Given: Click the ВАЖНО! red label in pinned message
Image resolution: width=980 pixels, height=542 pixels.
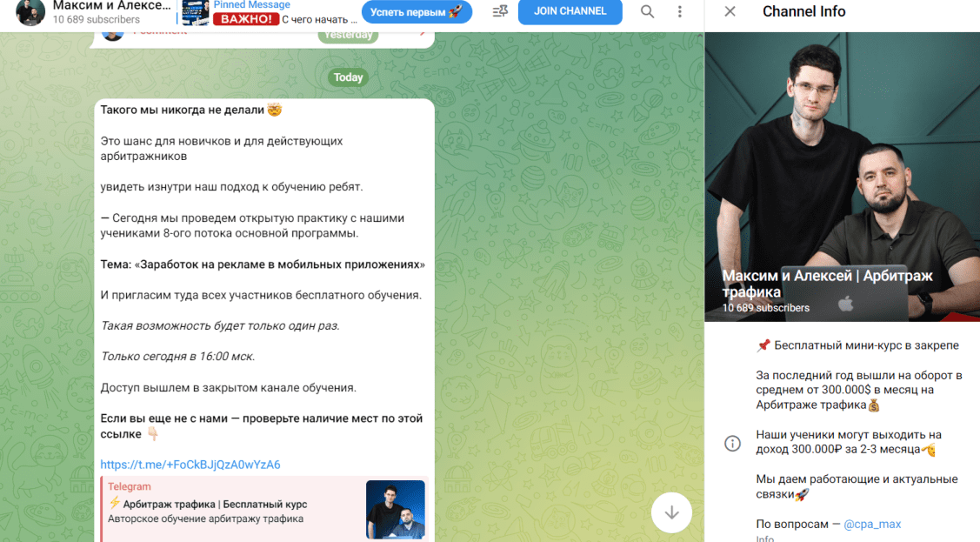Looking at the screenshot, I should click(246, 19).
